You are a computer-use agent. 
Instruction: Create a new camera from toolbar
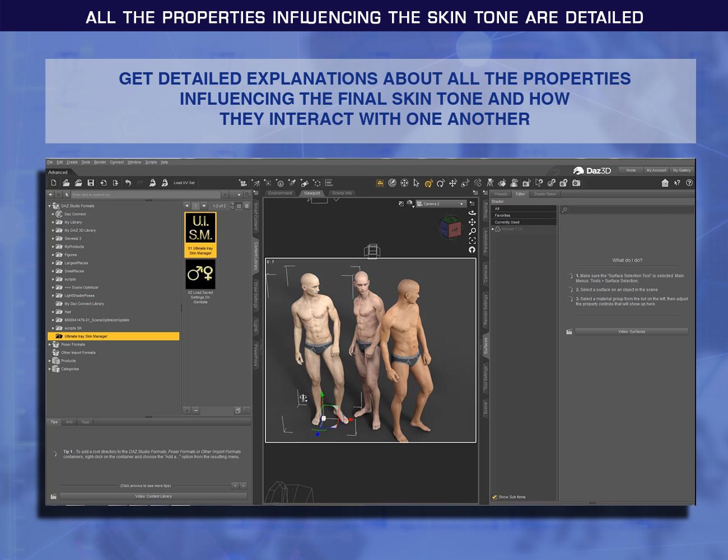point(243,183)
